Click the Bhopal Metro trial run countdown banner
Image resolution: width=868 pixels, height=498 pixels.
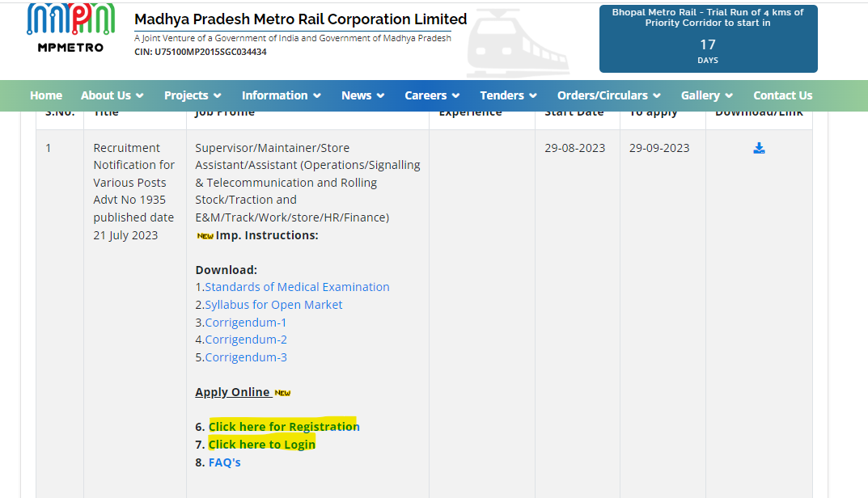pyautogui.click(x=708, y=39)
